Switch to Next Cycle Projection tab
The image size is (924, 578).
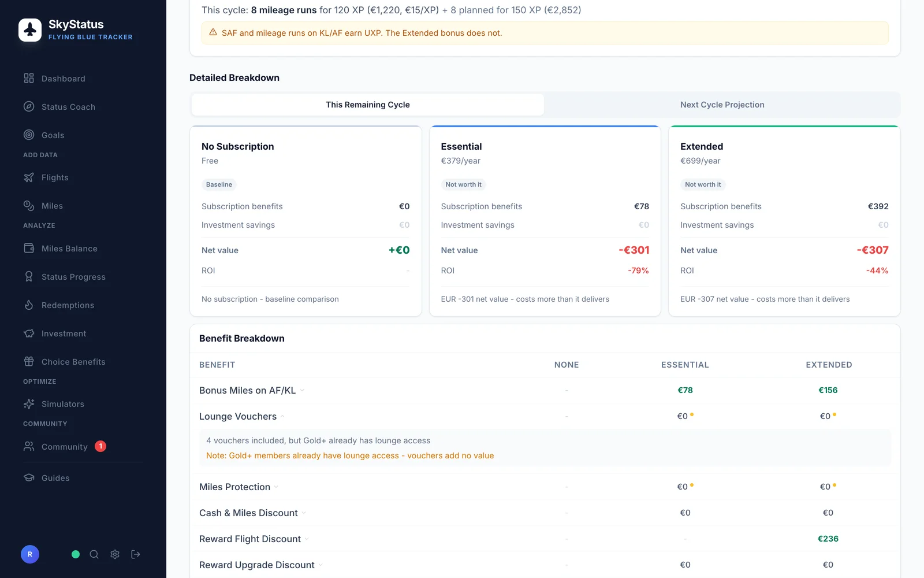coord(722,105)
